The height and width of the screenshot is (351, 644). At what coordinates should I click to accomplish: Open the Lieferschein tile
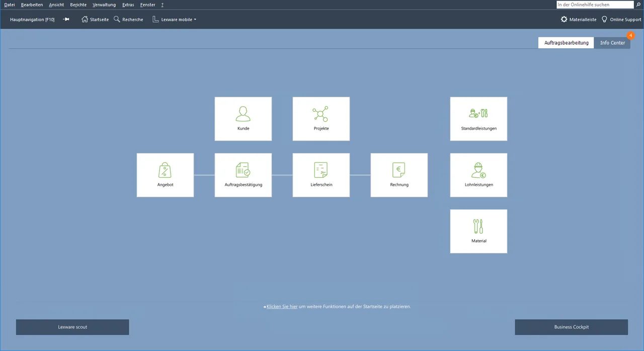tap(321, 175)
